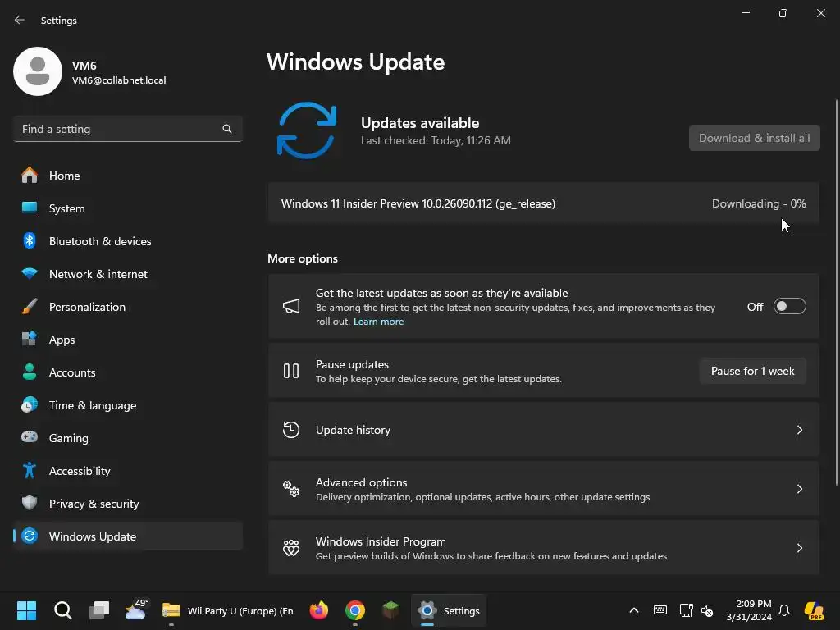This screenshot has height=630, width=840.
Task: Follow the Learn more link
Action: [x=378, y=322]
